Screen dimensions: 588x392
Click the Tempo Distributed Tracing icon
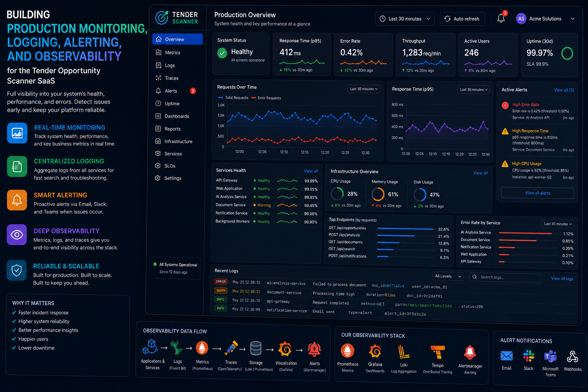(438, 352)
